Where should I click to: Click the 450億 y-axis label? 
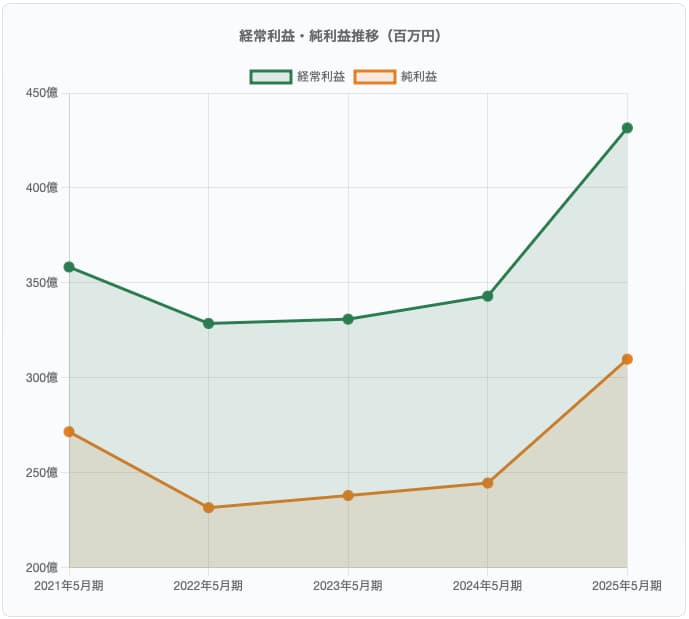click(x=41, y=93)
